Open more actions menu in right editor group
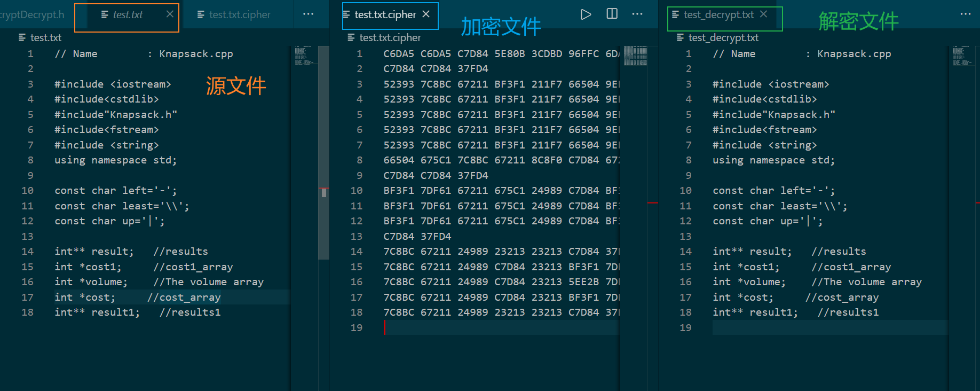This screenshot has width=980, height=391. coord(966,14)
